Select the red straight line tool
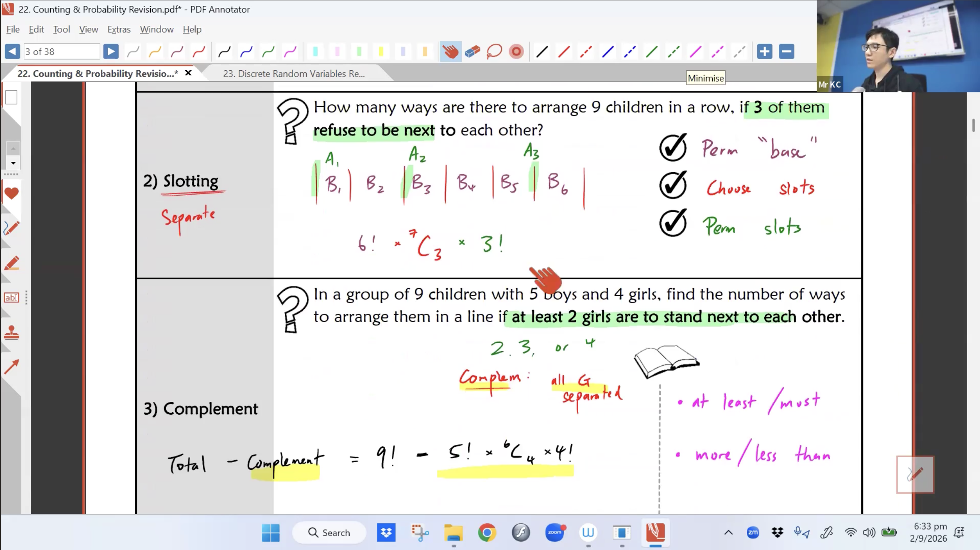Image resolution: width=980 pixels, height=550 pixels. tap(564, 52)
